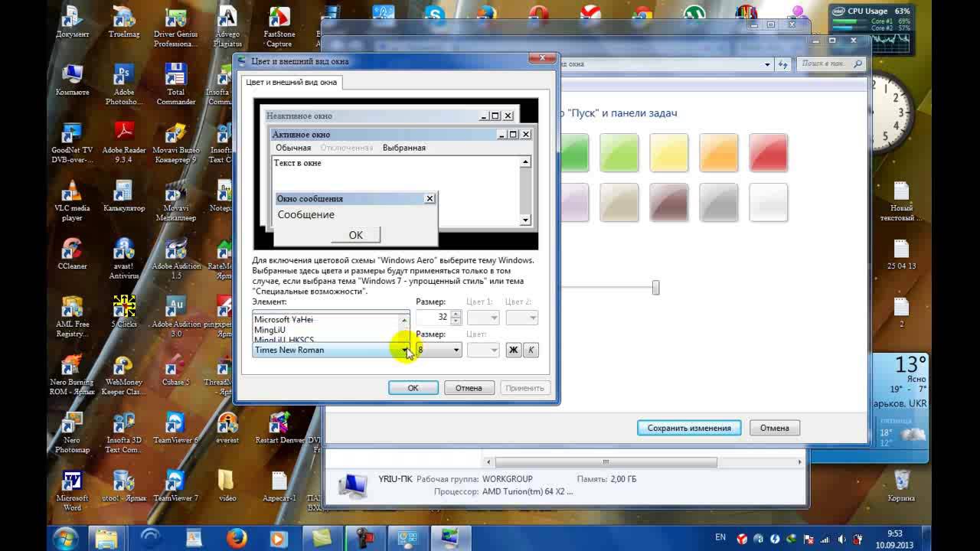Click 'Выбранная' menu item in preview
Image resolution: width=980 pixels, height=551 pixels.
[x=403, y=148]
